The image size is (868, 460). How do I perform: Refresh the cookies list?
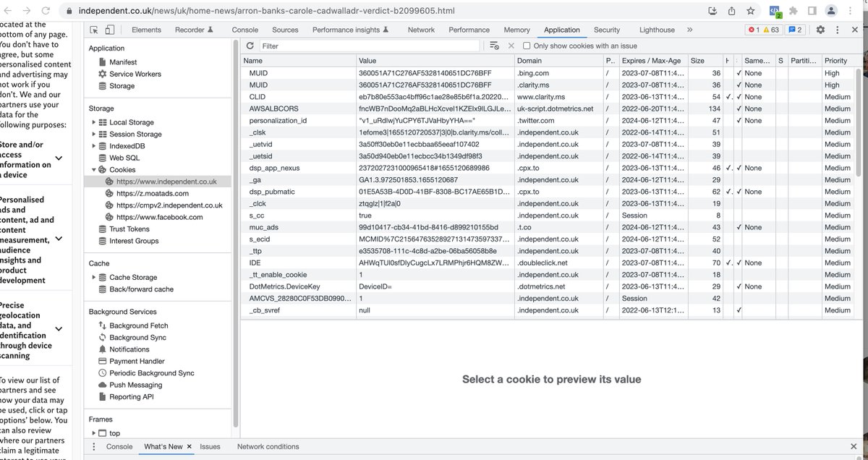coord(250,45)
